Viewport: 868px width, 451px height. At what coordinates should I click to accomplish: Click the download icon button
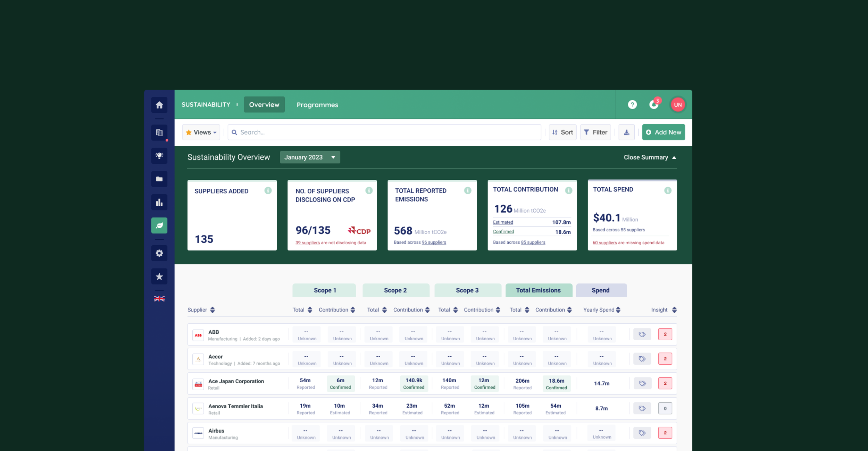coord(626,132)
